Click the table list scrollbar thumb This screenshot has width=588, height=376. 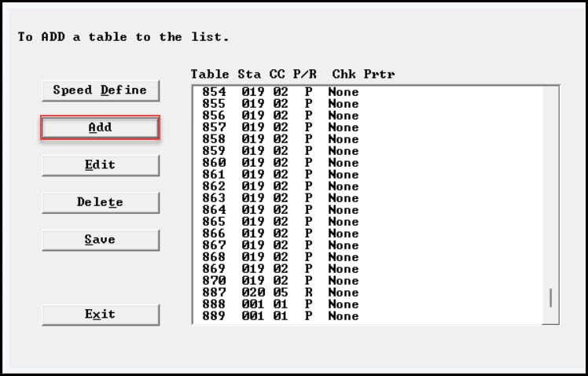click(550, 297)
